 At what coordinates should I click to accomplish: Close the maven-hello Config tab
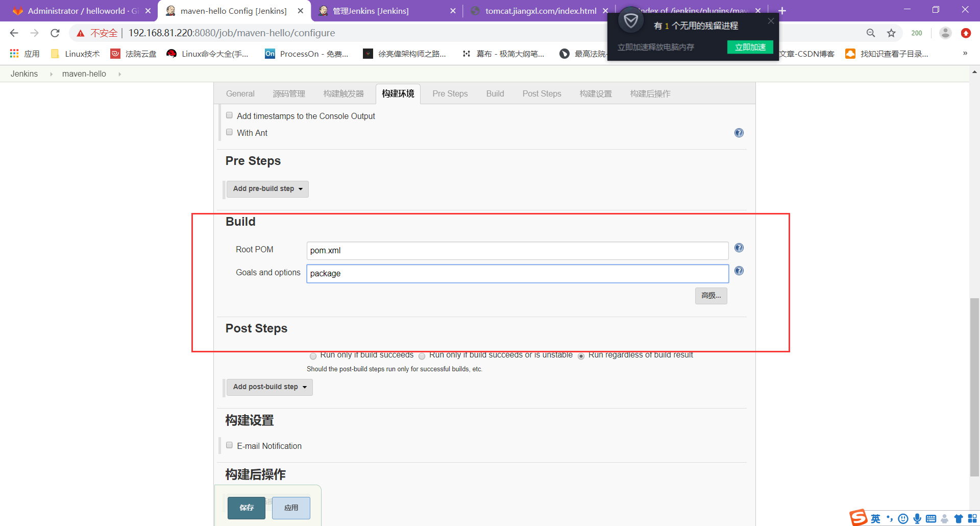[x=301, y=11]
